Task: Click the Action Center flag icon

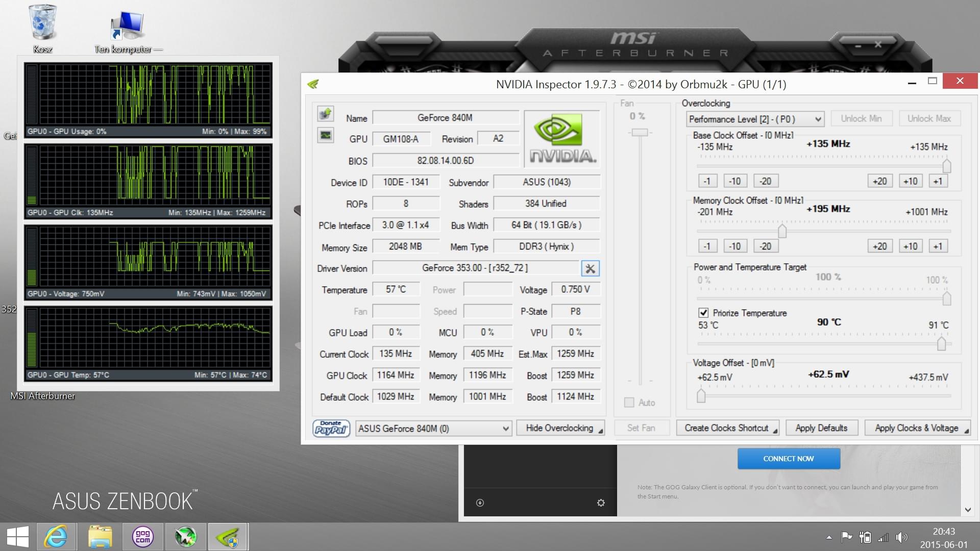Action: tap(847, 537)
